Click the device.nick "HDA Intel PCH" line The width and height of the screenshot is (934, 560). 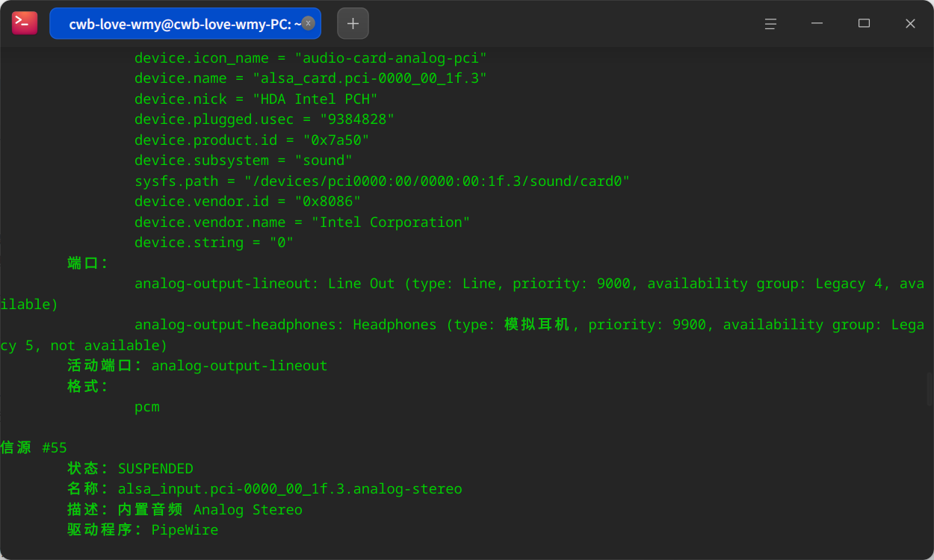[x=256, y=99]
